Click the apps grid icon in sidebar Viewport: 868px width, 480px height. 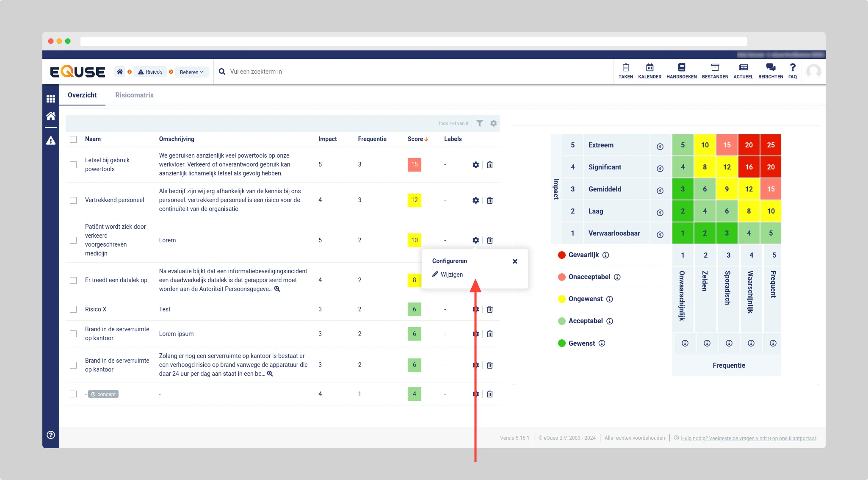click(51, 99)
